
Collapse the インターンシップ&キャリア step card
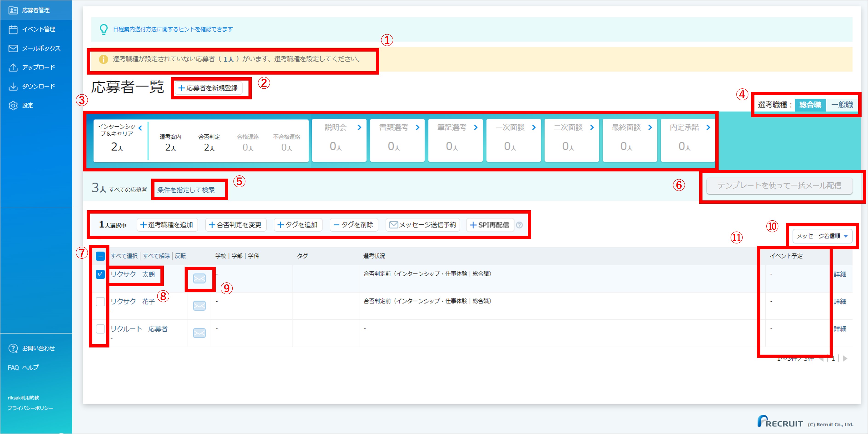tap(140, 128)
